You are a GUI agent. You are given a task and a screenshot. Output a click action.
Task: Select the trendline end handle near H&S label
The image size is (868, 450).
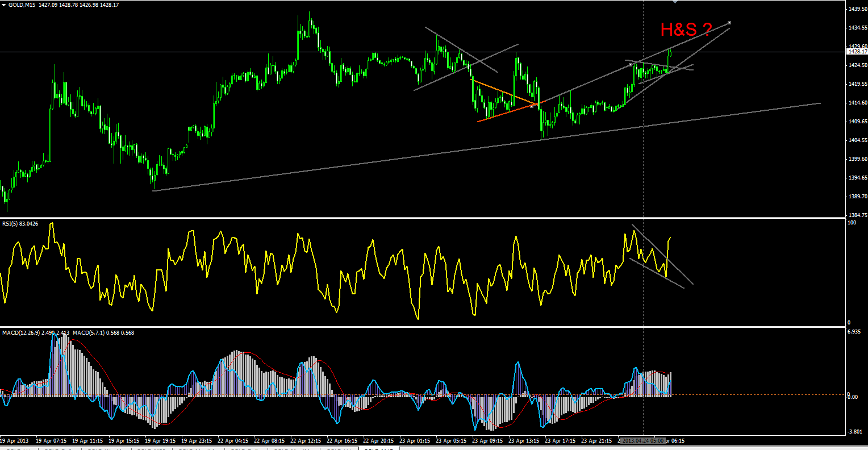click(729, 23)
